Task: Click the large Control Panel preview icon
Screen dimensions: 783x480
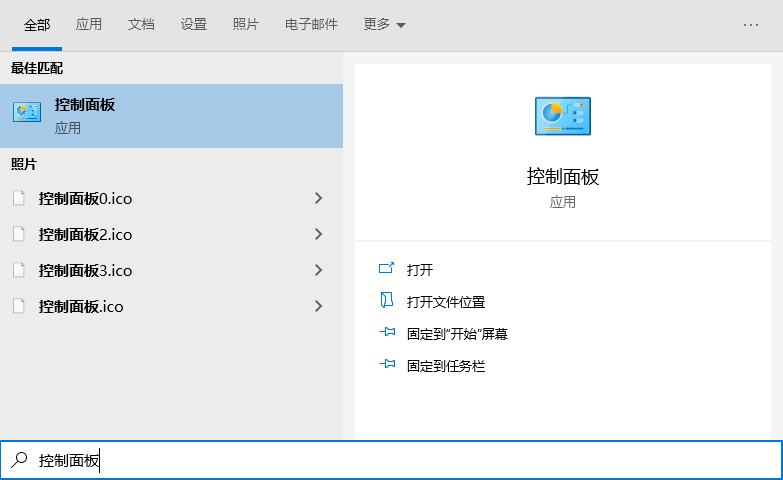Action: 563,116
